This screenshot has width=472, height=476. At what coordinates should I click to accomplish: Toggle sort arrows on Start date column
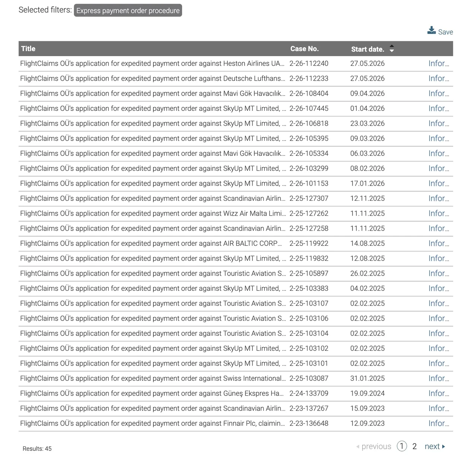pos(392,49)
